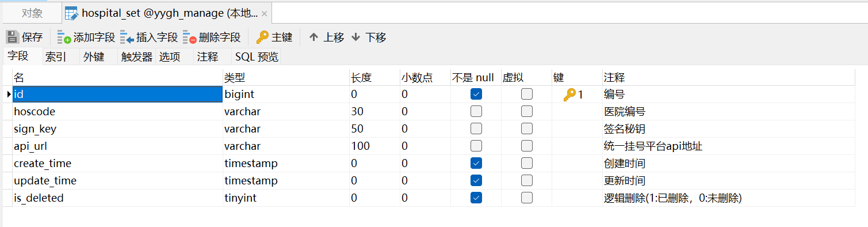
Task: Open the 触发器 tab
Action: [137, 56]
